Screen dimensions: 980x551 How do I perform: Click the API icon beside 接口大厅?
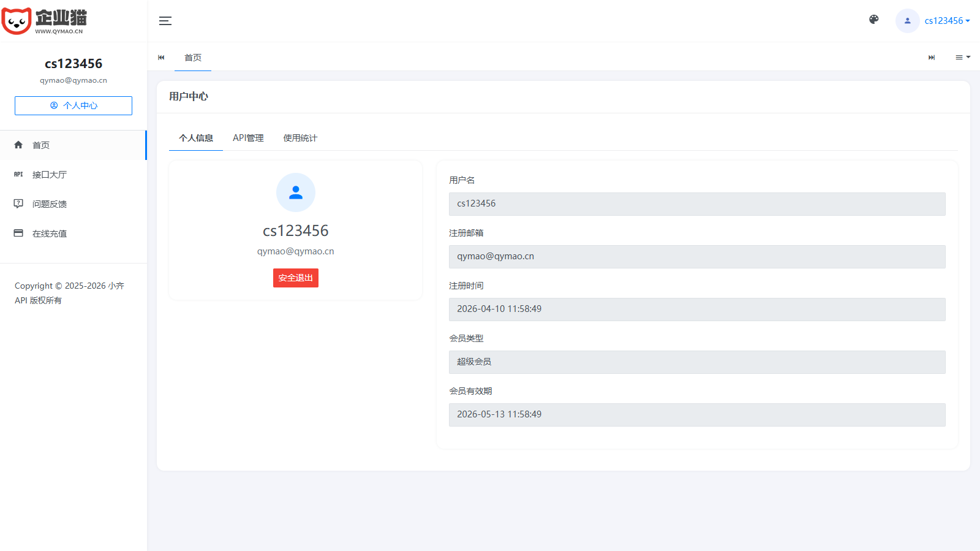click(x=18, y=175)
